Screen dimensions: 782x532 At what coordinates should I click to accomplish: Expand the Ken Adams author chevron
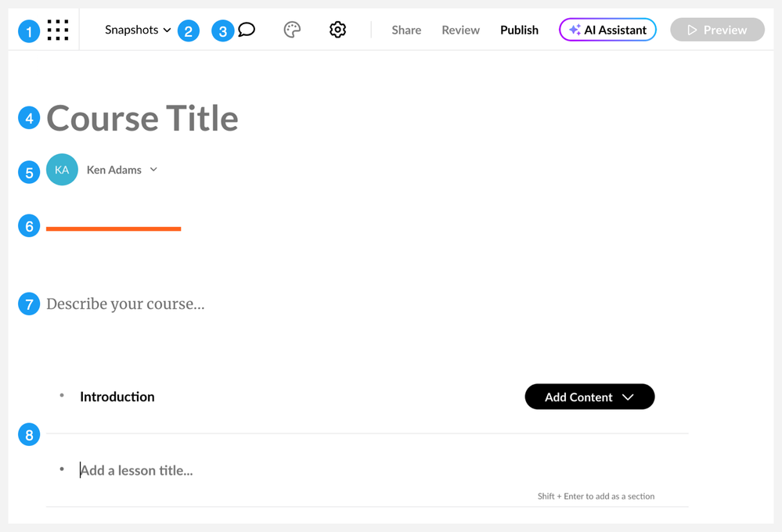pos(154,170)
